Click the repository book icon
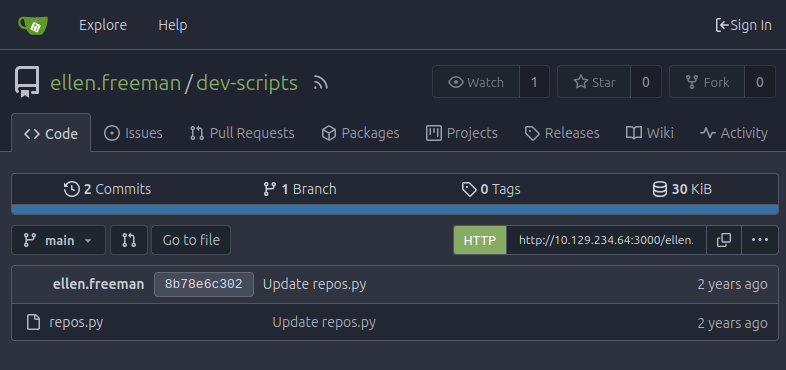This screenshot has height=370, width=786. 27,82
